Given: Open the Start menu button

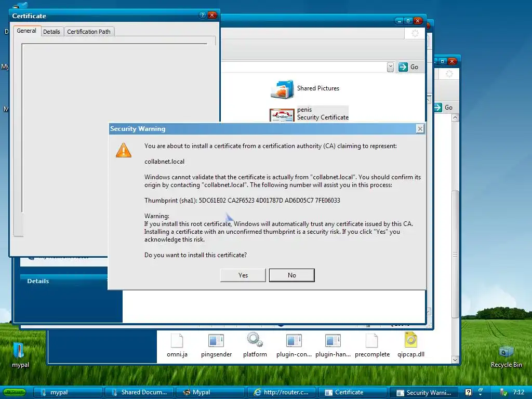Looking at the screenshot, I should (x=15, y=392).
